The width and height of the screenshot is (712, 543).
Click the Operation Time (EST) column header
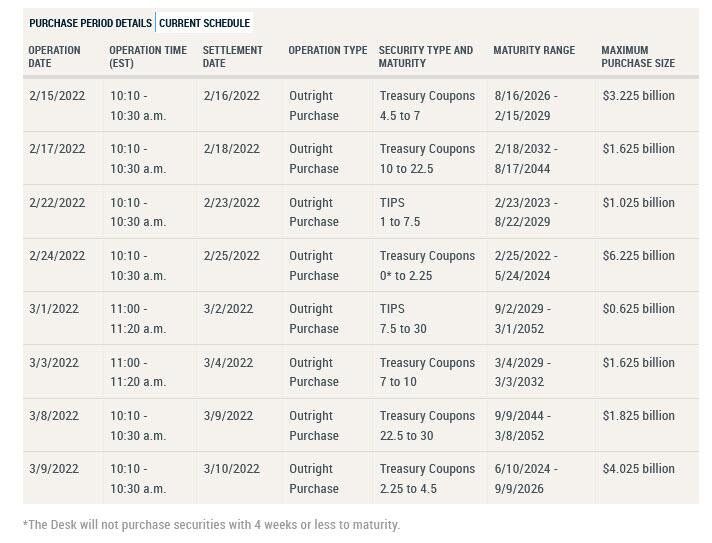click(147, 56)
